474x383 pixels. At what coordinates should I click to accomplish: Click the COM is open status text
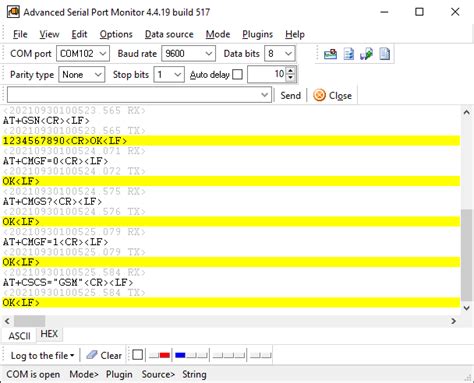(33, 374)
